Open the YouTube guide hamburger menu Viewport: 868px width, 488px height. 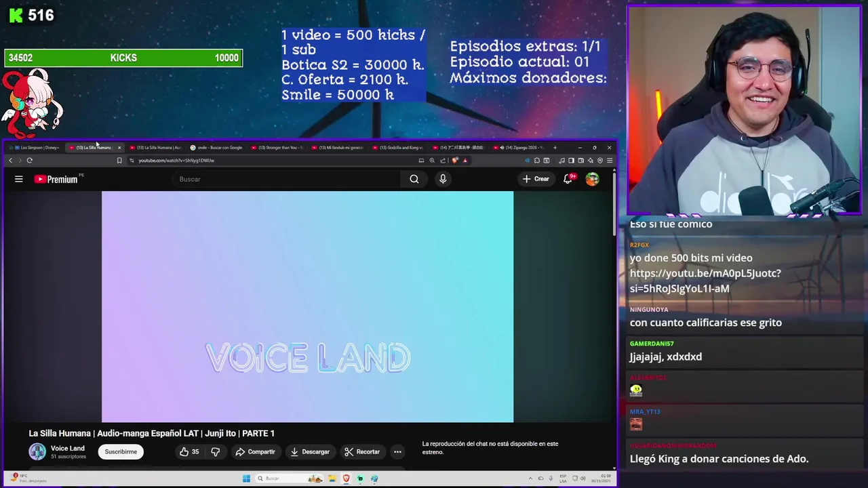19,179
